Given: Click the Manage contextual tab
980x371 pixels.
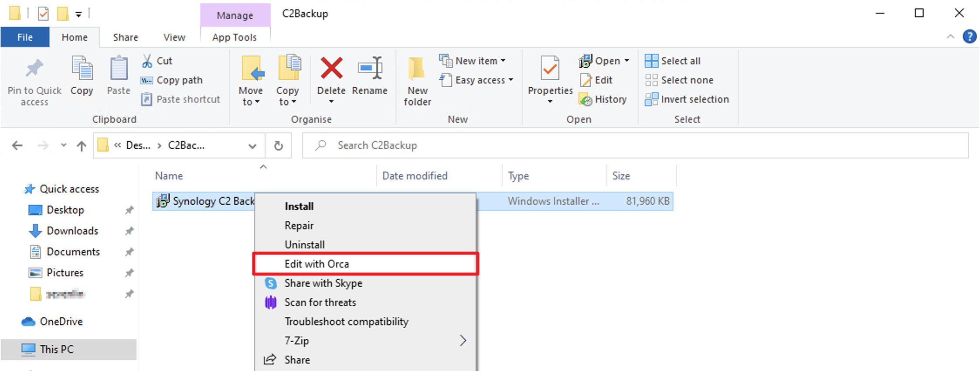Looking at the screenshot, I should [235, 15].
